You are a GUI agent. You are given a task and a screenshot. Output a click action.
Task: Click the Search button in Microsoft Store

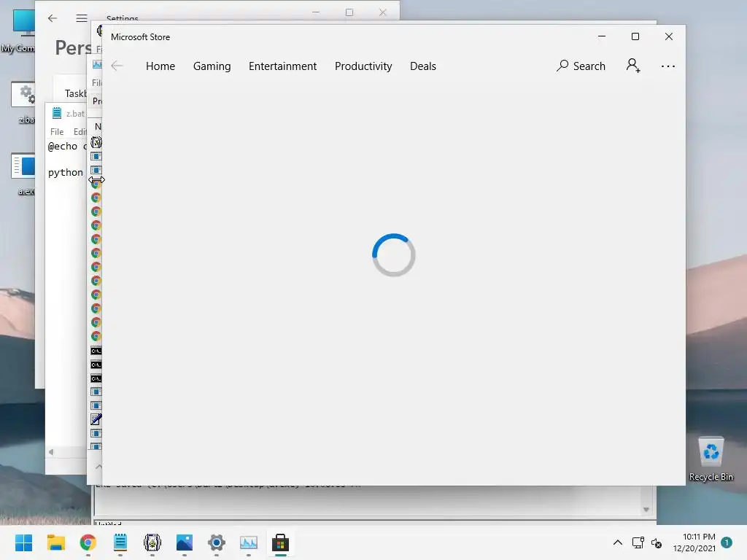pos(581,66)
